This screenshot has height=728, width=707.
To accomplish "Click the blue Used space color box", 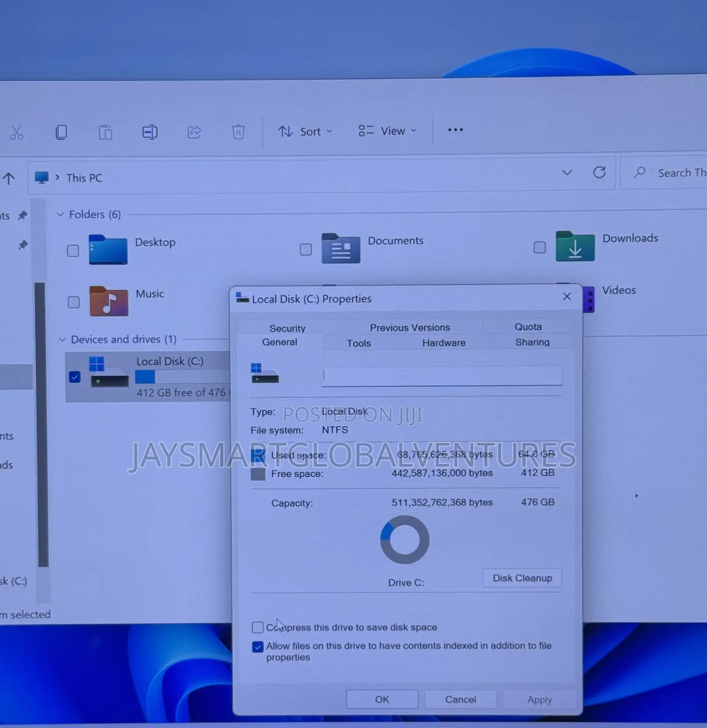I will coord(258,456).
